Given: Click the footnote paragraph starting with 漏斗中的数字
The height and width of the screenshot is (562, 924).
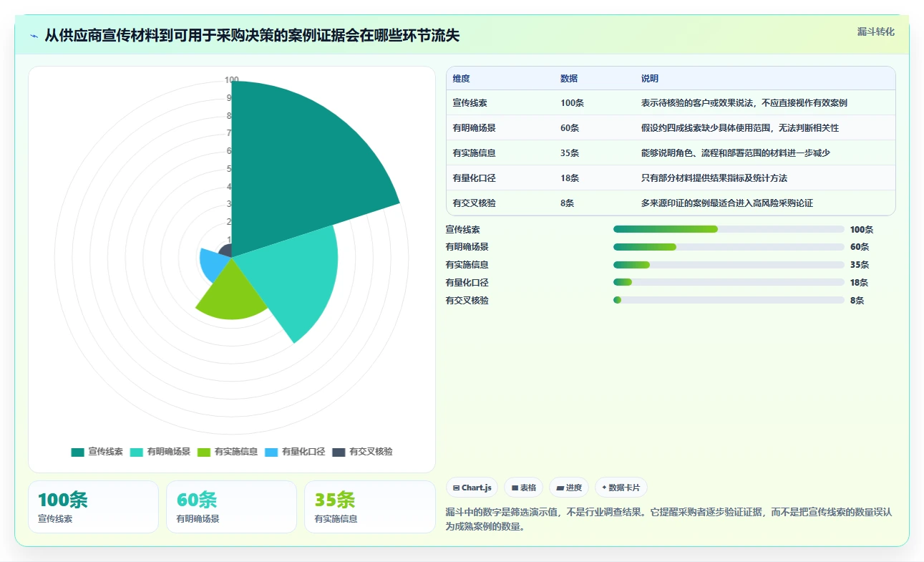Looking at the screenshot, I should click(x=668, y=519).
